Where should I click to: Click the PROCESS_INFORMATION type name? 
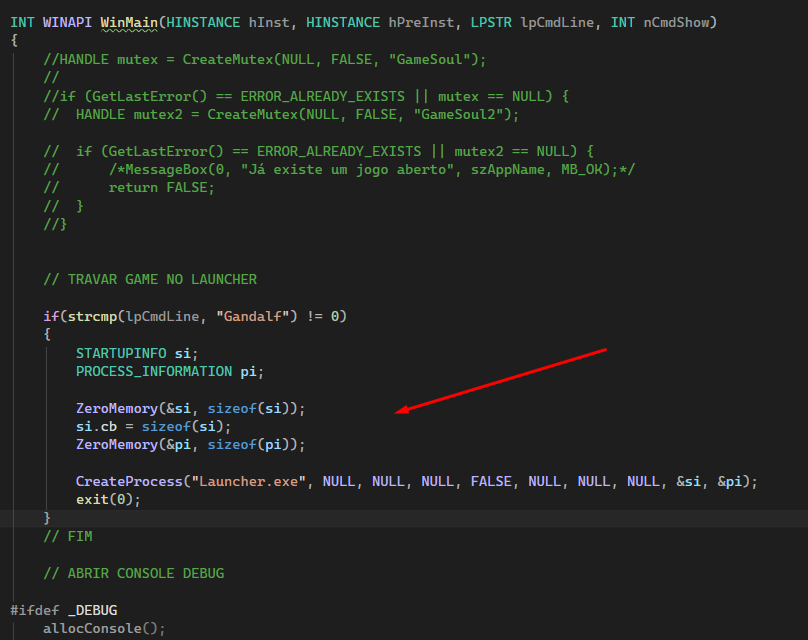[153, 371]
